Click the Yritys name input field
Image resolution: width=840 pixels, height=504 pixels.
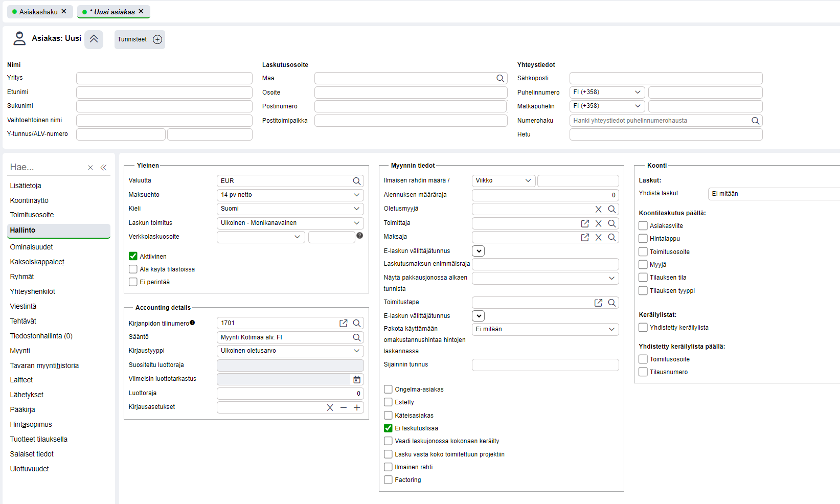tap(164, 78)
